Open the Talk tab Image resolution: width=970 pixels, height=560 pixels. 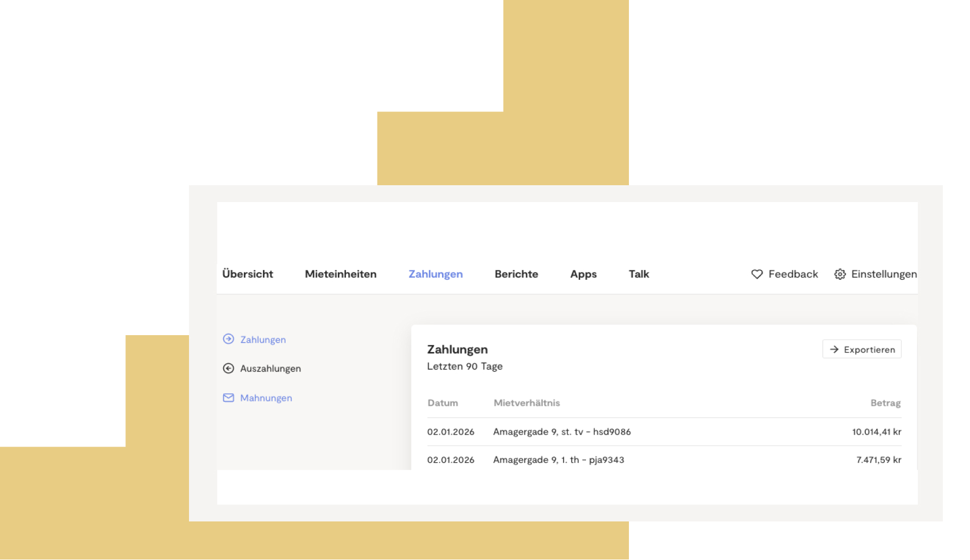pos(639,274)
